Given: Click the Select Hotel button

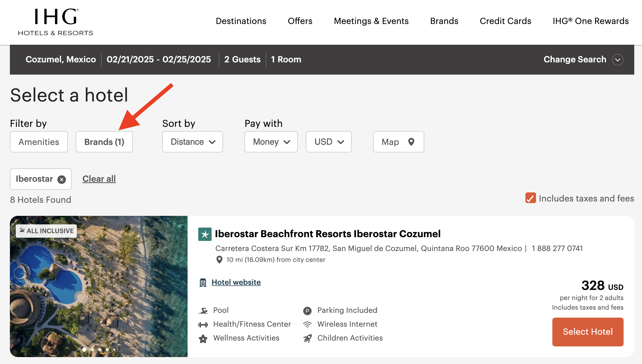Looking at the screenshot, I should point(588,332).
